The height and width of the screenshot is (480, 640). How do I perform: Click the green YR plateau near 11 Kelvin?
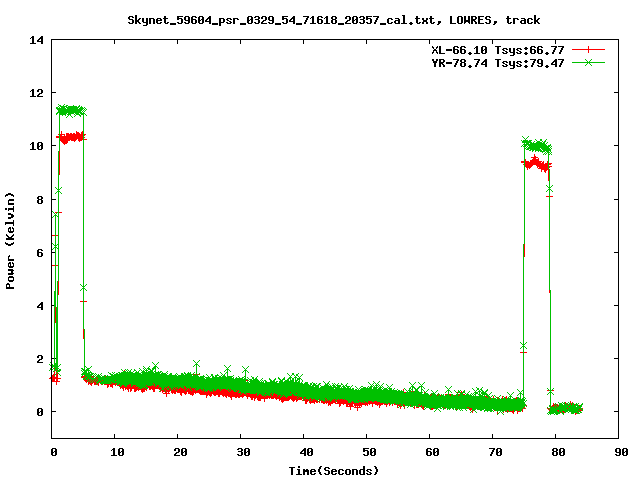71,110
